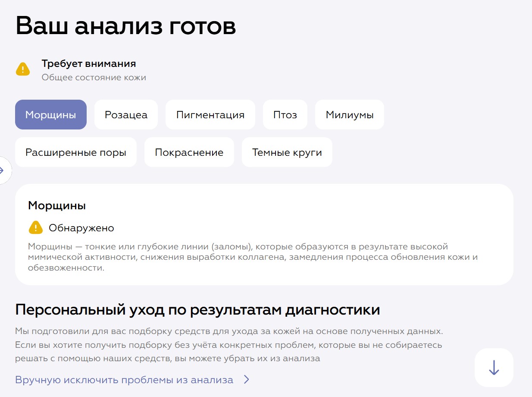Show the Птоз results tab
532x397 pixels.
point(285,115)
